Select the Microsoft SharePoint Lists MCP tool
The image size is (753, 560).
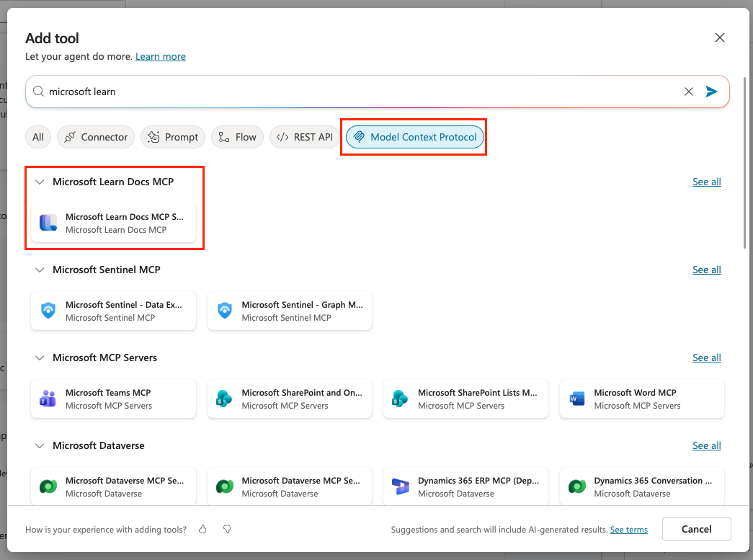465,399
